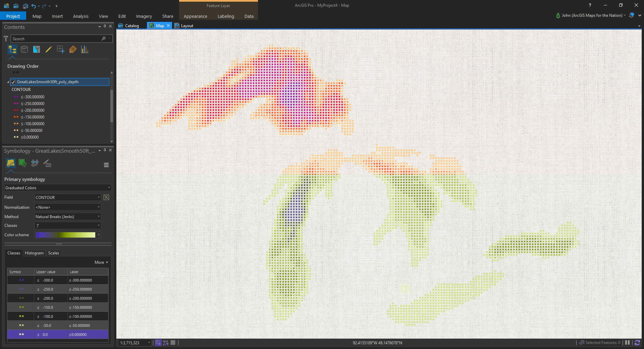Open the map scale dropdown
Viewport: 644px width, 349px height.
pyautogui.click(x=149, y=343)
